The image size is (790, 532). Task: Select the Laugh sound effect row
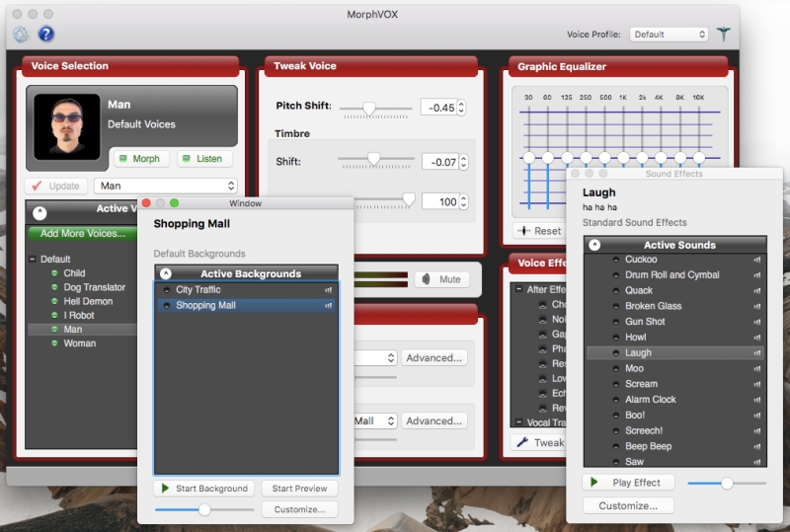[675, 352]
